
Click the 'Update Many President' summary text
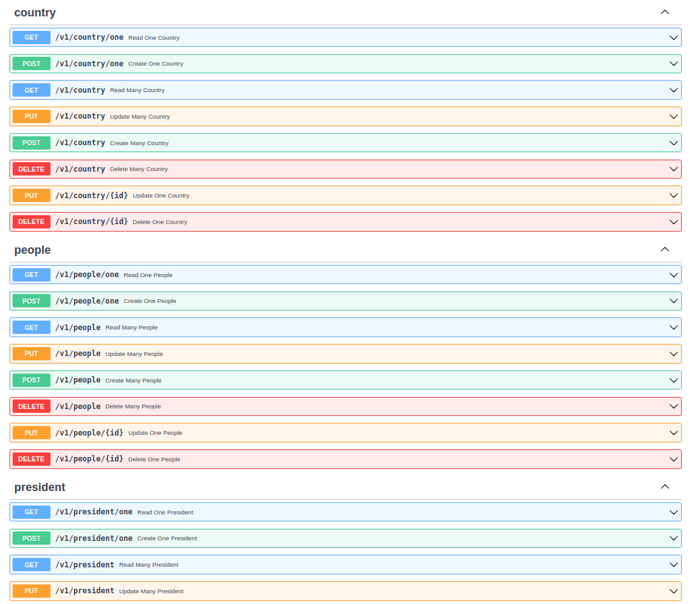point(151,591)
